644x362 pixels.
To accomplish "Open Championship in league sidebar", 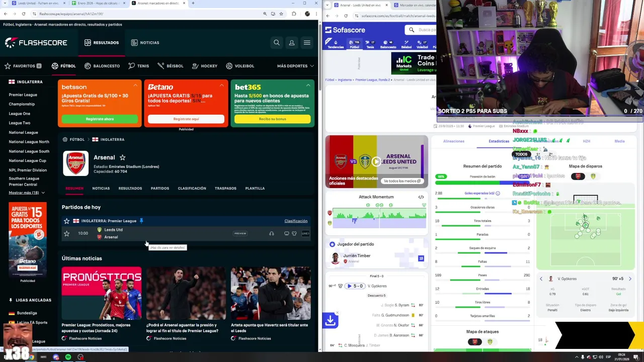I will click(22, 104).
